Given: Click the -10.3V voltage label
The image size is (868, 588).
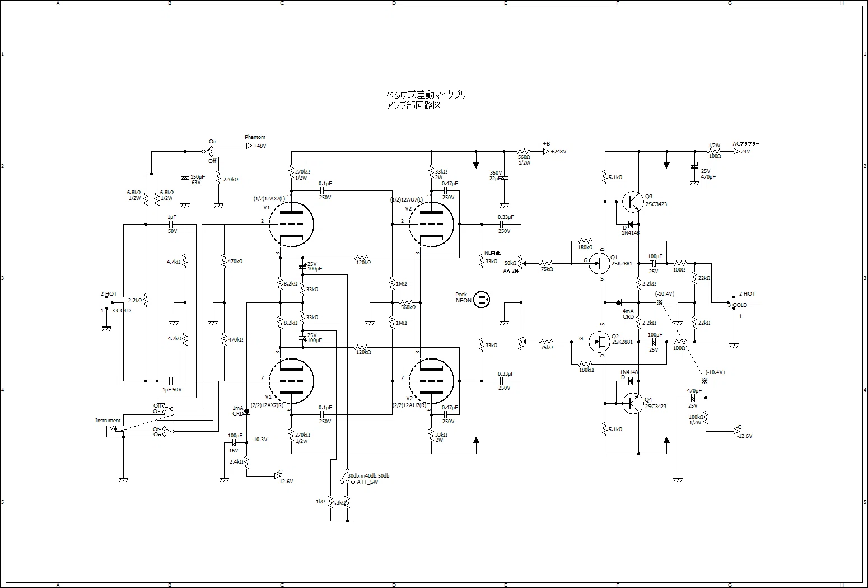Looking at the screenshot, I should [260, 440].
